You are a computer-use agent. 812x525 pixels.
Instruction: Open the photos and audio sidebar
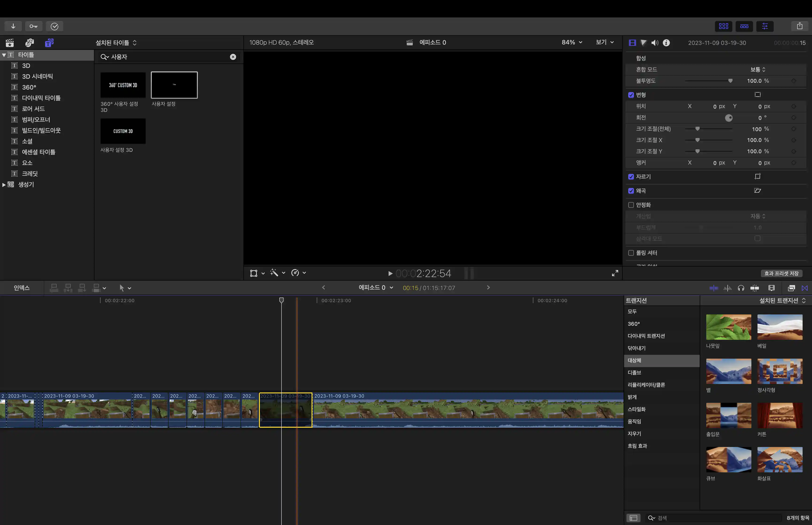pyautogui.click(x=30, y=43)
